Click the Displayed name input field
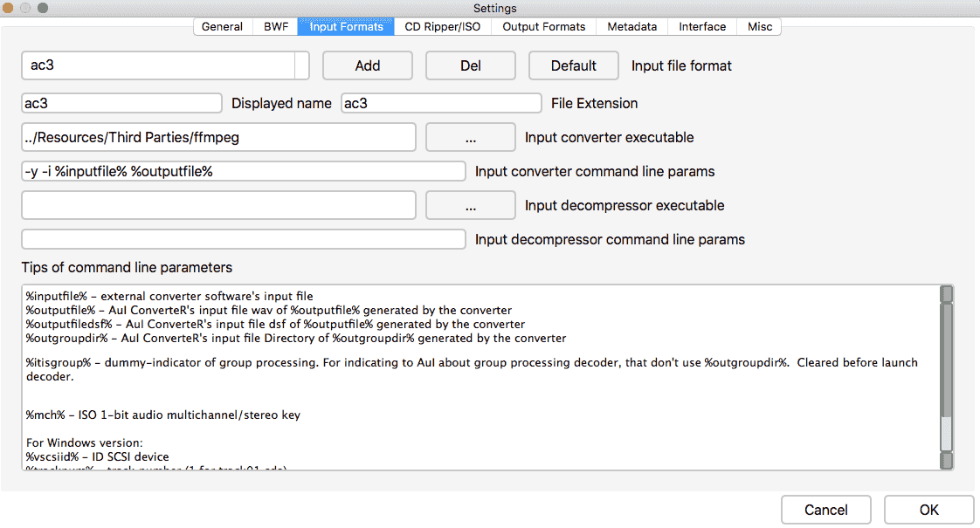 122,103
